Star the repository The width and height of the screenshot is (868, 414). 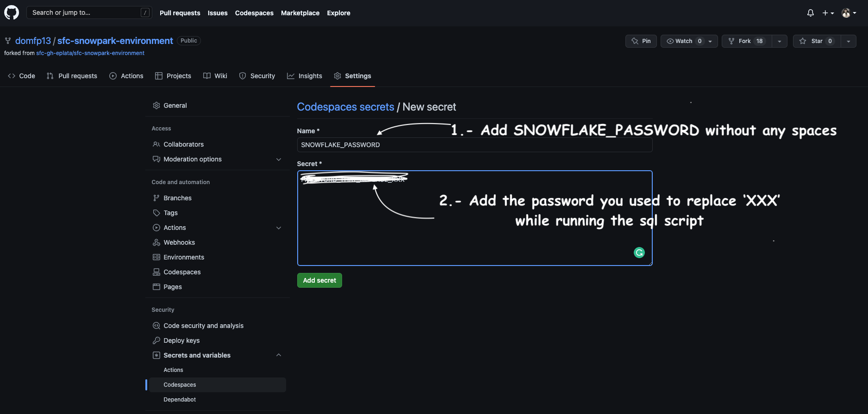pos(817,41)
